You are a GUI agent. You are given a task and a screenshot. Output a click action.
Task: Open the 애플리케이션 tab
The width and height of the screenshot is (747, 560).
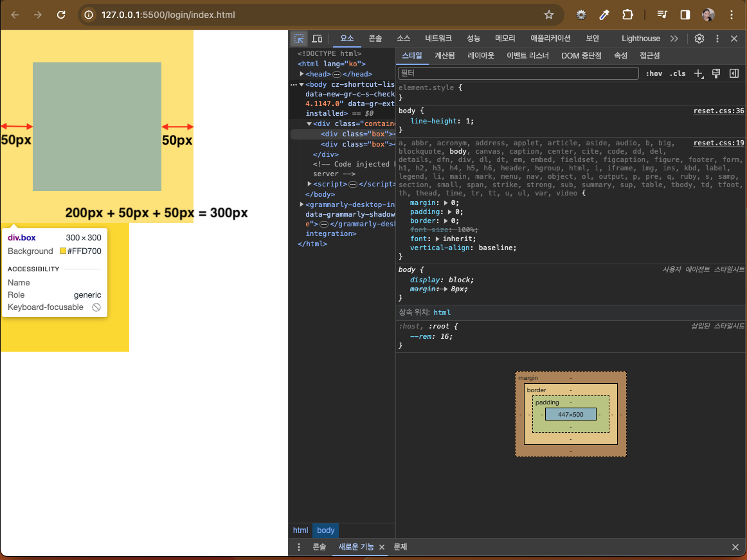(x=550, y=39)
